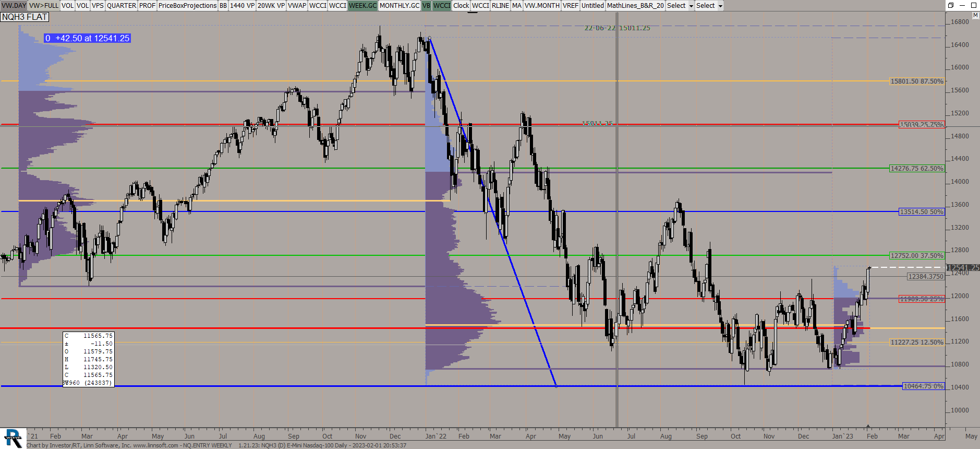Click the small M button above price scale
The width and height of the screenshot is (980, 449).
[x=975, y=16]
